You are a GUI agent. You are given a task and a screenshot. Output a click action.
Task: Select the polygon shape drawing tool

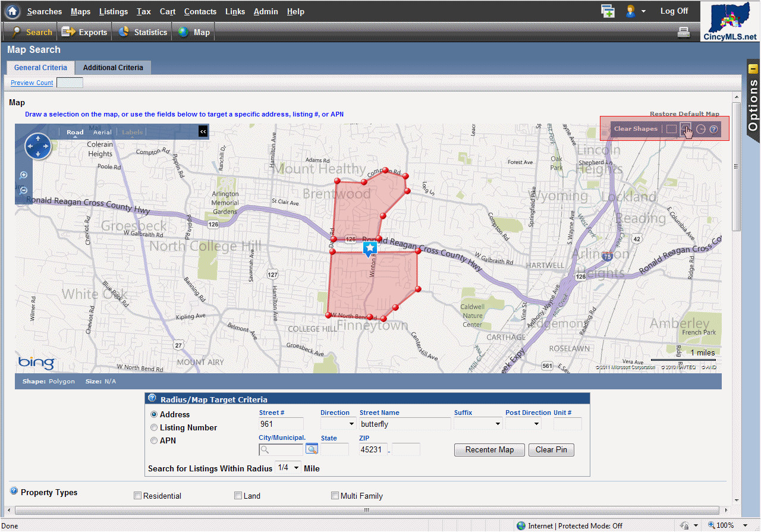pyautogui.click(x=685, y=128)
